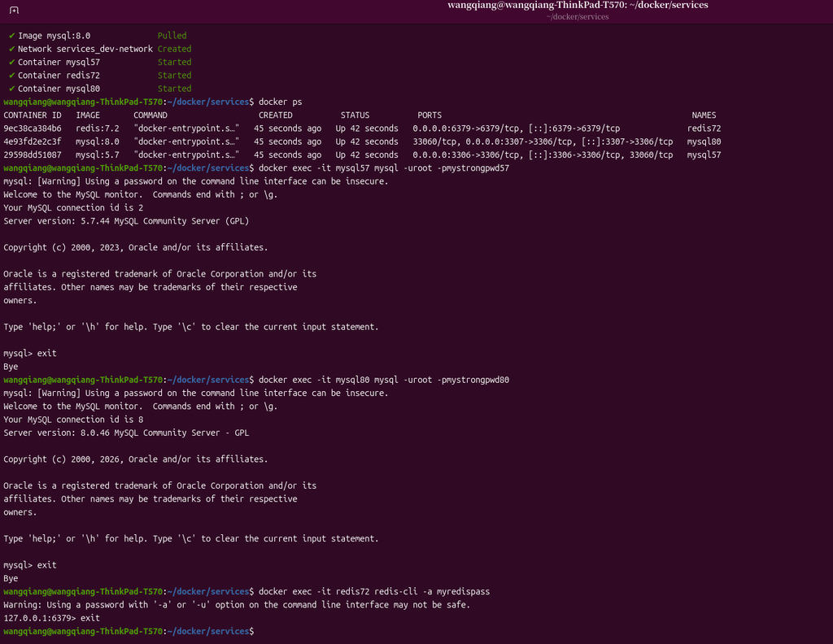The height and width of the screenshot is (644, 833).
Task: Click the docker exec command with -pmystrongpwd57
Action: pos(384,168)
